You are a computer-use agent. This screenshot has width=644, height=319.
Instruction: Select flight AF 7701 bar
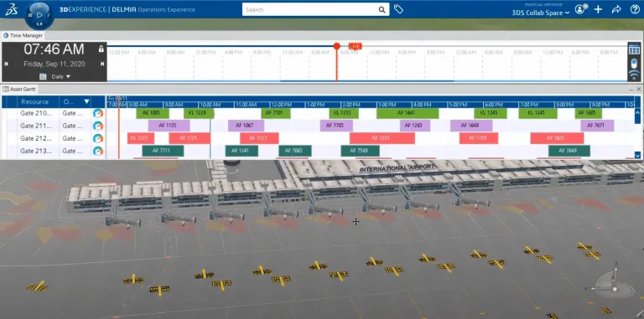tap(276, 113)
